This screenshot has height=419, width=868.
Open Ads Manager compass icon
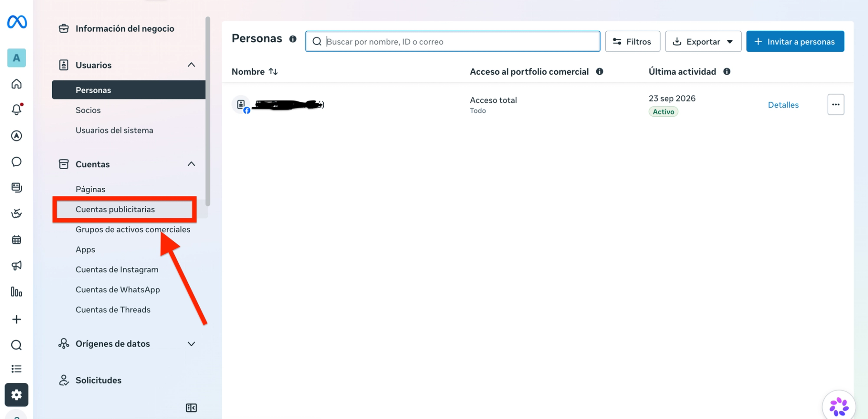[x=16, y=135]
